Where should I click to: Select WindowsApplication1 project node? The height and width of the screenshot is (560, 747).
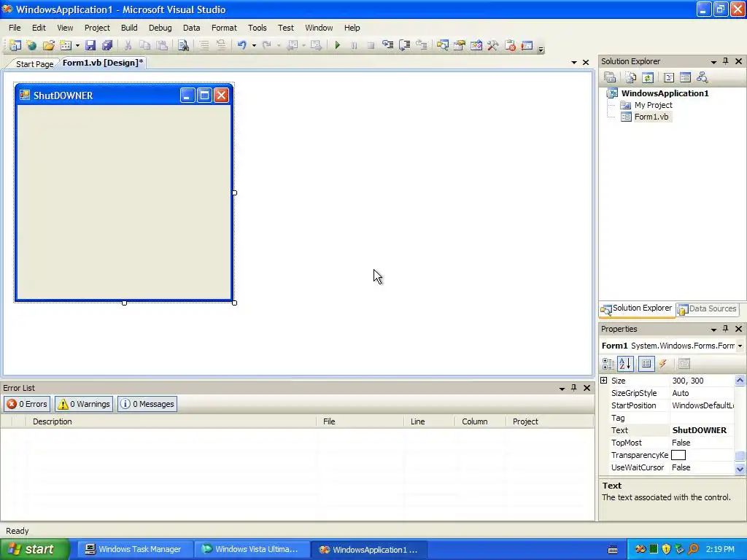coord(665,93)
